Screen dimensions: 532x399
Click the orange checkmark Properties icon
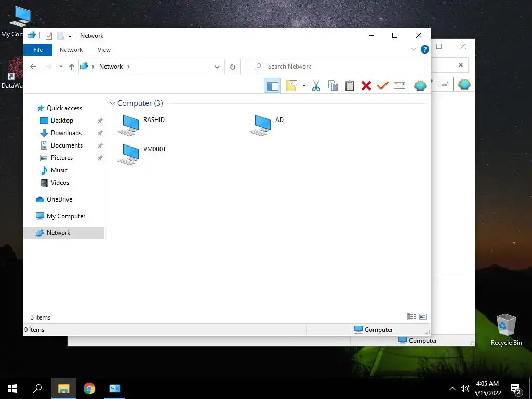pos(382,86)
